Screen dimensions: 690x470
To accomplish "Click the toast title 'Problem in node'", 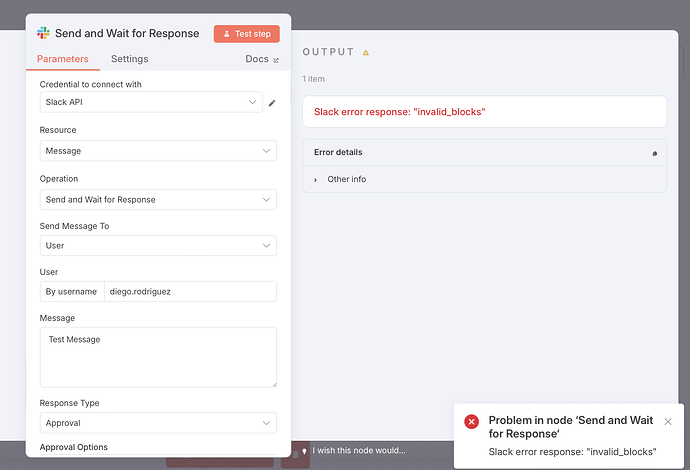I will (x=571, y=427).
